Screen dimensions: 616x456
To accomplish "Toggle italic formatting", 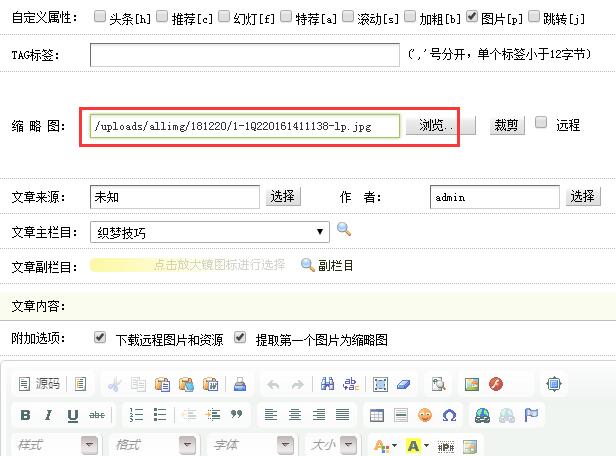I will click(x=48, y=415).
